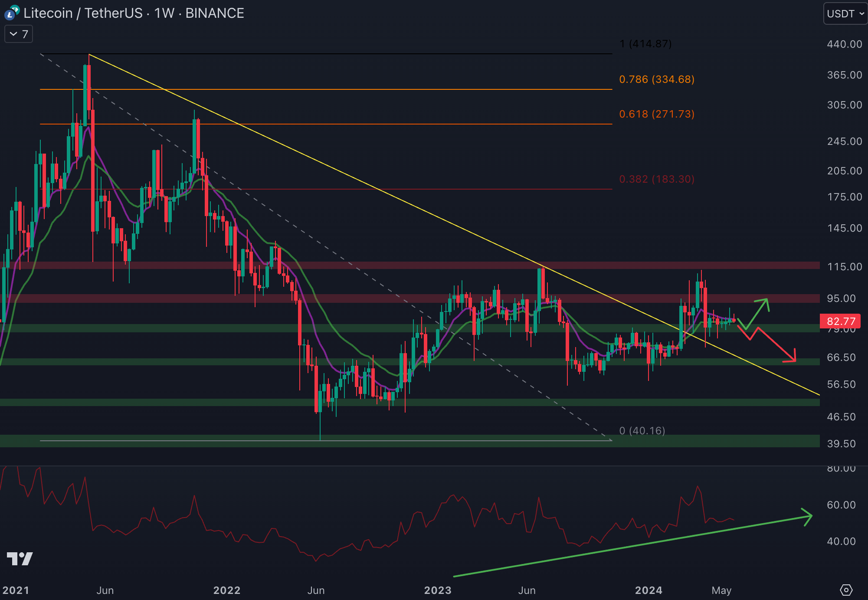Screen dimensions: 868x600
Task: Click the 1W interval in chart title
Action: click(x=164, y=13)
